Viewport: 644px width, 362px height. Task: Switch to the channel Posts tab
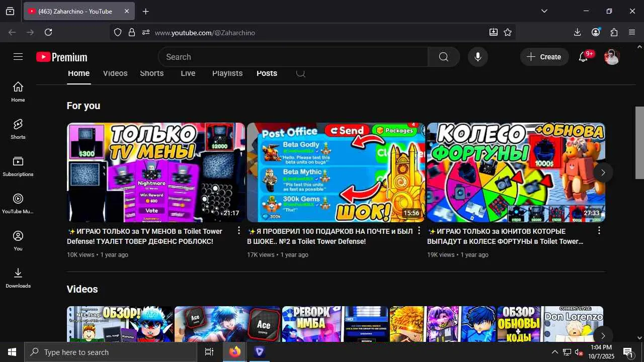click(267, 73)
